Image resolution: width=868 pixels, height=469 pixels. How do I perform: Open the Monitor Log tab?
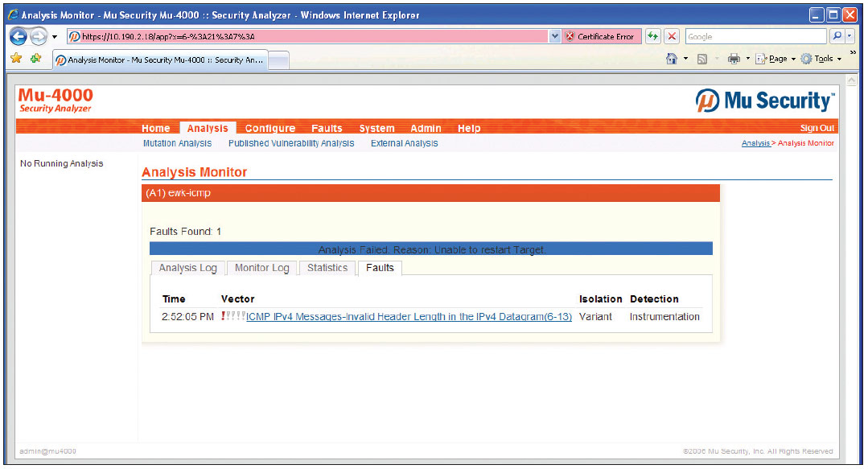point(261,268)
